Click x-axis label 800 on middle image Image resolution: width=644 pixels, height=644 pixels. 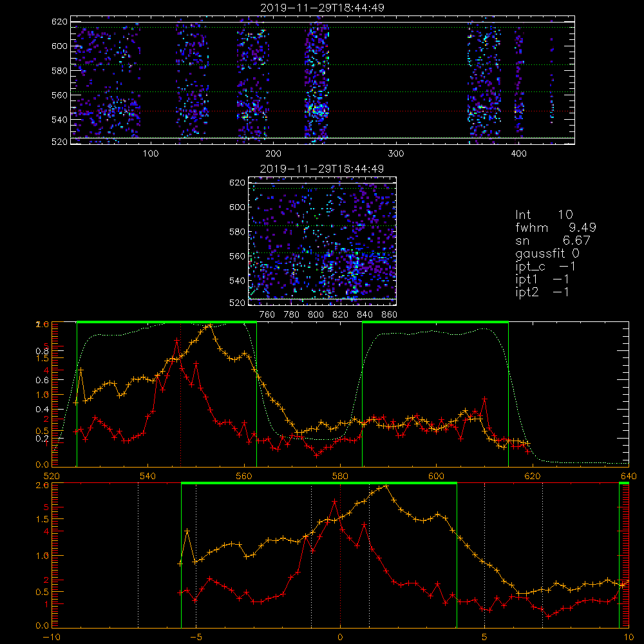click(x=316, y=315)
